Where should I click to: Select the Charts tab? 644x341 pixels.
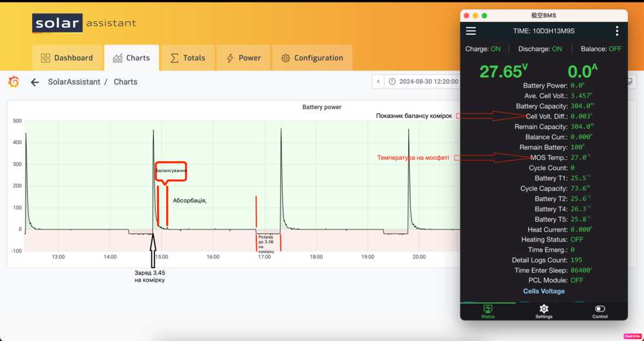(131, 58)
